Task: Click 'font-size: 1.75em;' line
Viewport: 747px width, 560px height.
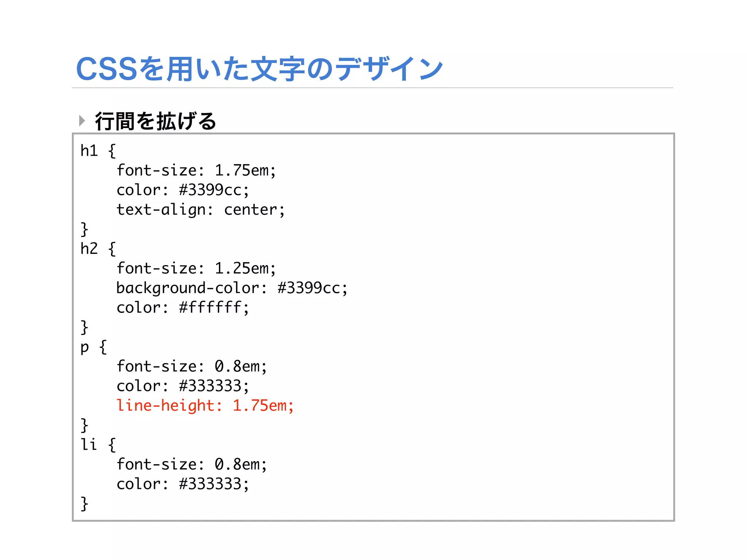Action: pos(196,170)
